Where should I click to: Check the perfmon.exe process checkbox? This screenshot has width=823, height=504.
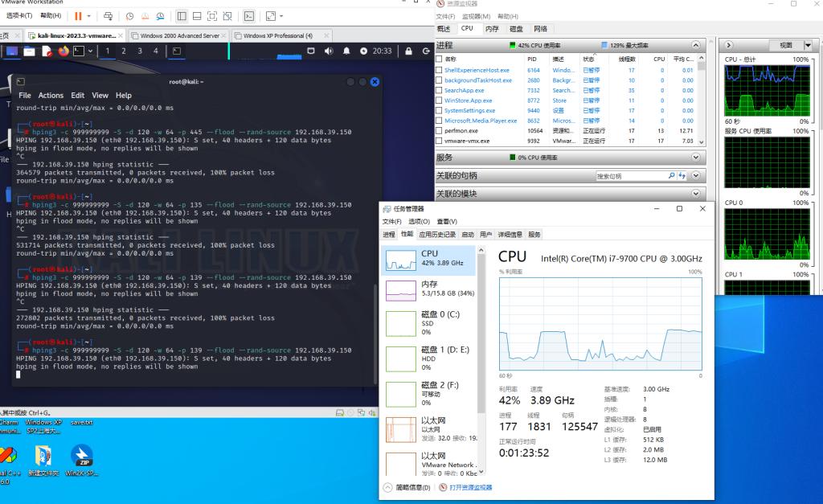(x=439, y=131)
